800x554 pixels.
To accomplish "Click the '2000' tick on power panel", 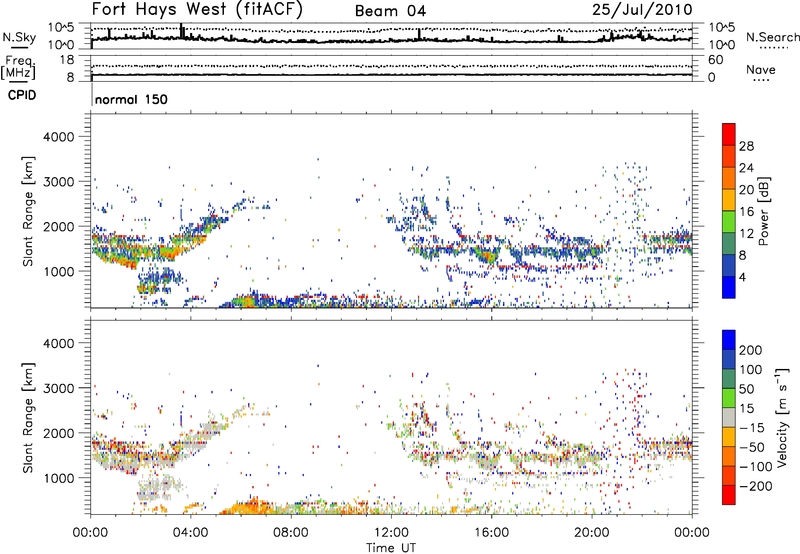I will click(58, 226).
